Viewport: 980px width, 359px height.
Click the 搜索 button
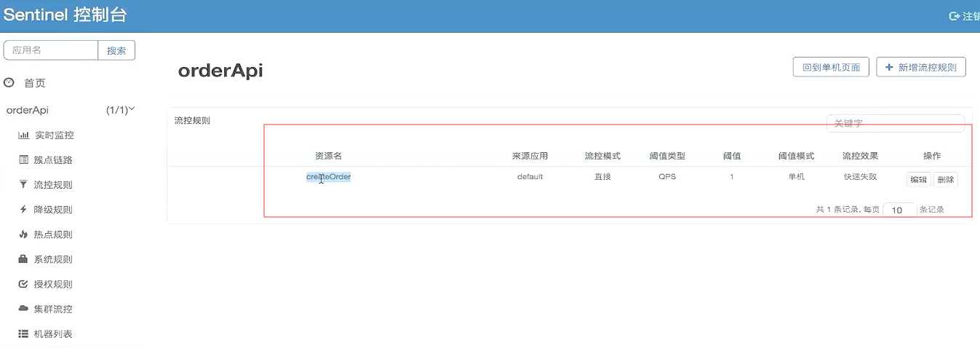point(116,50)
